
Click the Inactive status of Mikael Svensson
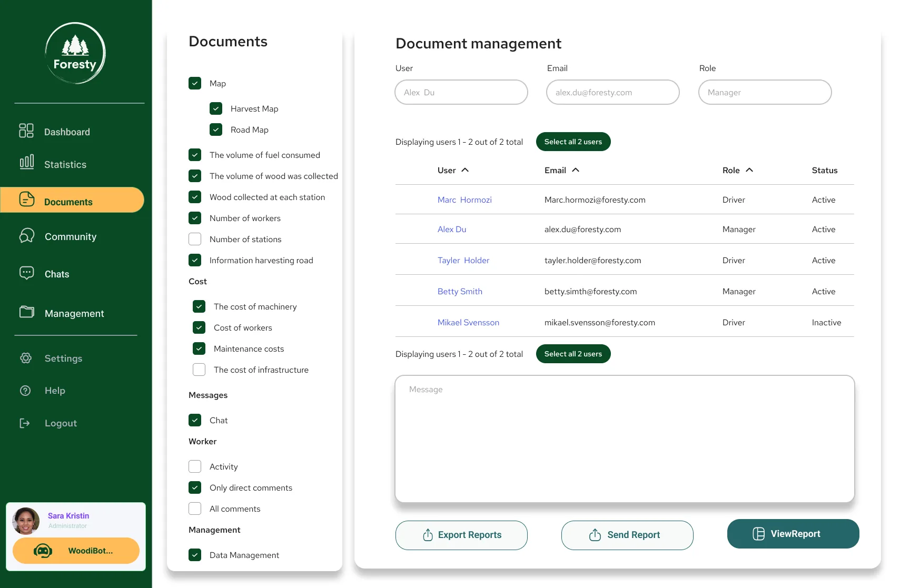click(x=826, y=322)
